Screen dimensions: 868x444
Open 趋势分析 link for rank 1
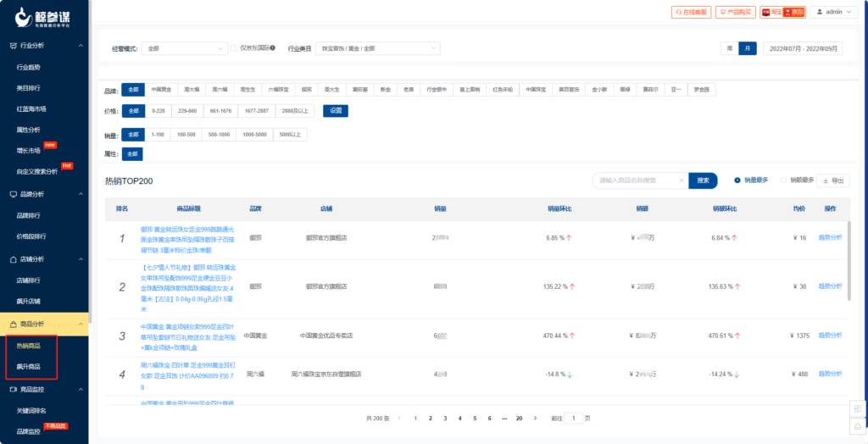(831, 237)
